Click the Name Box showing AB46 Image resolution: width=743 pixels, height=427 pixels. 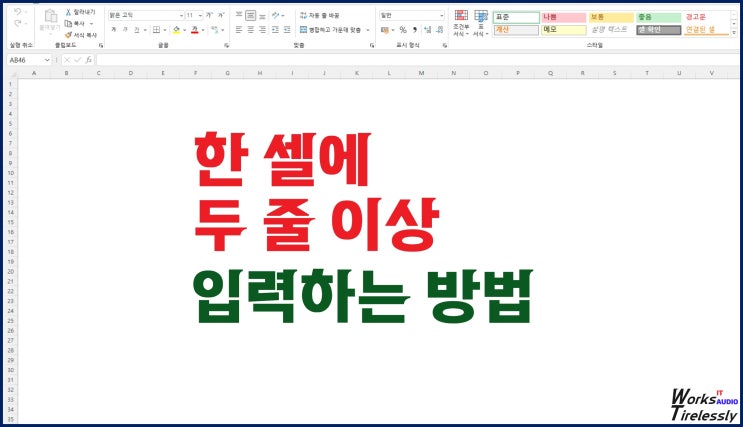tap(29, 60)
